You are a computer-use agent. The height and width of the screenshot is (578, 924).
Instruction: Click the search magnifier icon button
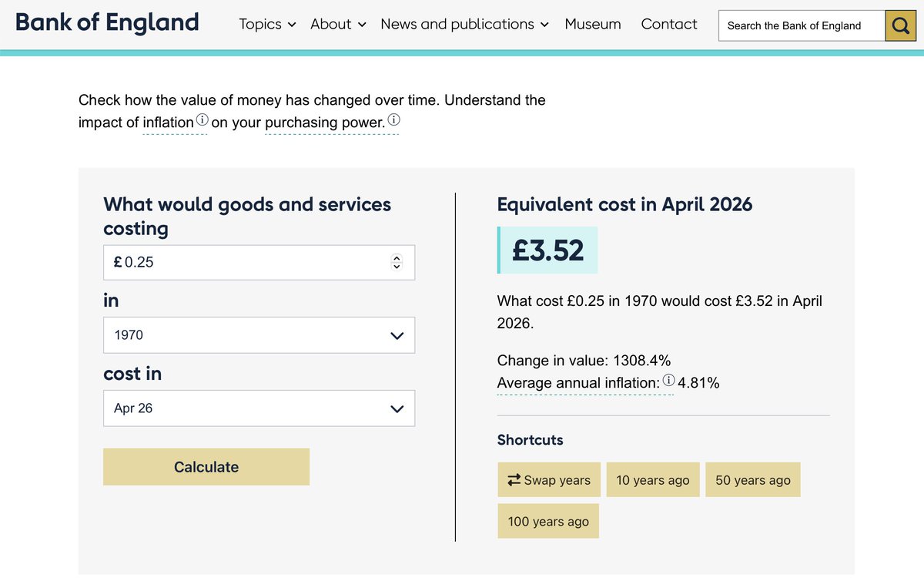click(900, 25)
